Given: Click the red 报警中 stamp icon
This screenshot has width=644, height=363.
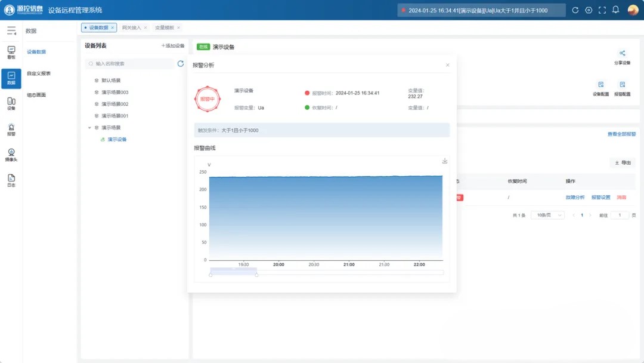Looking at the screenshot, I should 208,99.
